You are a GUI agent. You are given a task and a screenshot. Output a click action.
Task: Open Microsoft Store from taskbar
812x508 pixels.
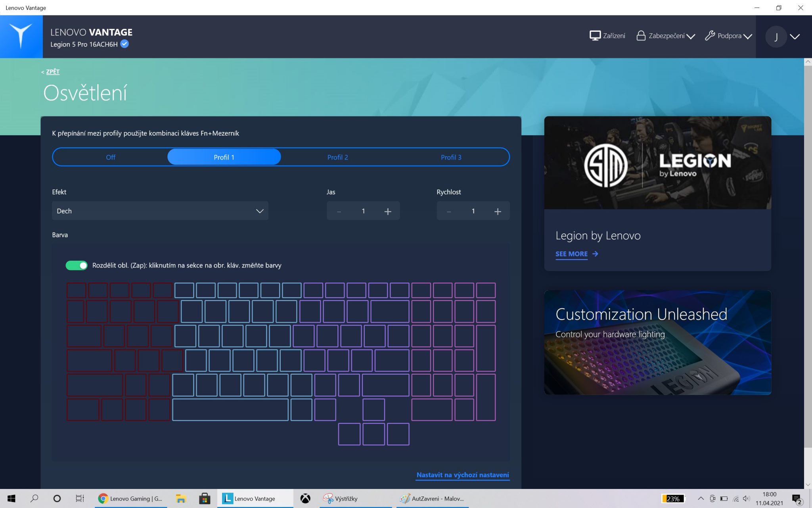click(205, 498)
